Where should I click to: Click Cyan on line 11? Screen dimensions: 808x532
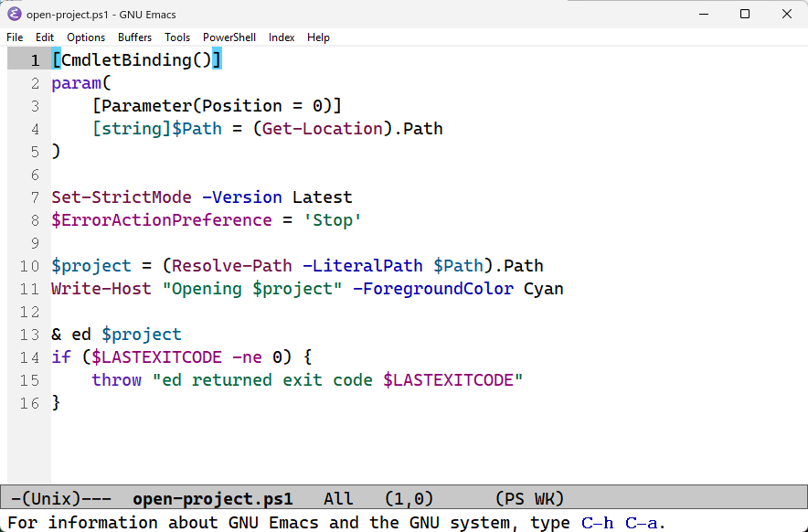coord(544,289)
